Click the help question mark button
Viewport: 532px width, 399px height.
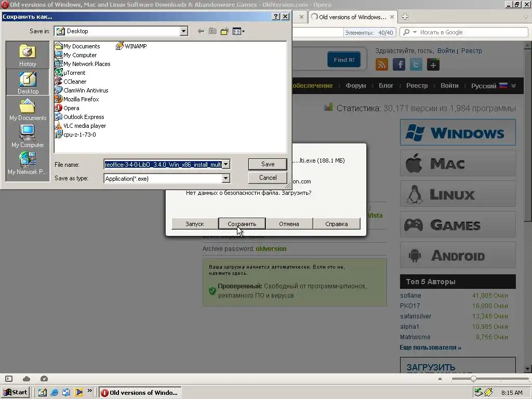point(276,17)
